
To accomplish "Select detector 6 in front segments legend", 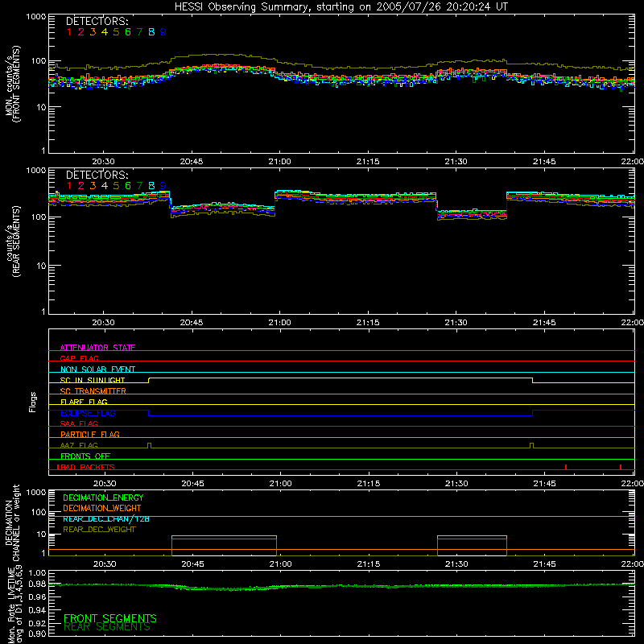I will pyautogui.click(x=128, y=32).
